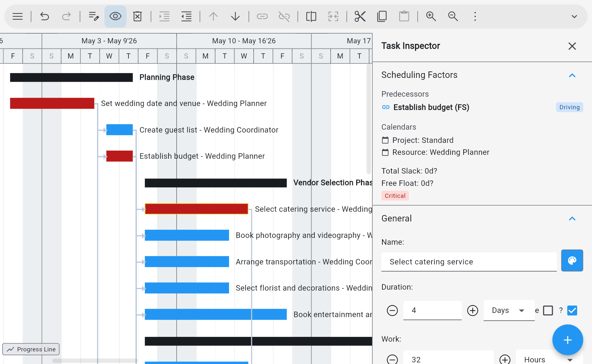Undo the last change
The image size is (592, 364).
coord(44,16)
